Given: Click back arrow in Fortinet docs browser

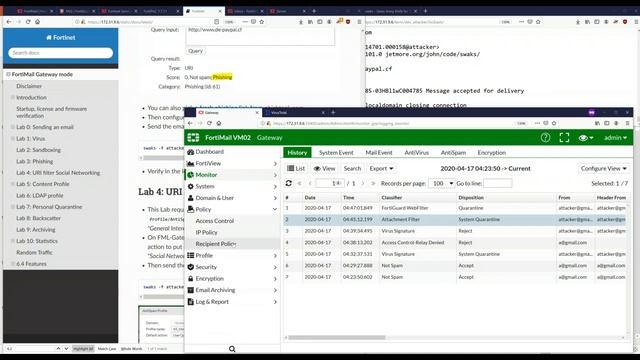Looking at the screenshot, I should (x=9, y=22).
